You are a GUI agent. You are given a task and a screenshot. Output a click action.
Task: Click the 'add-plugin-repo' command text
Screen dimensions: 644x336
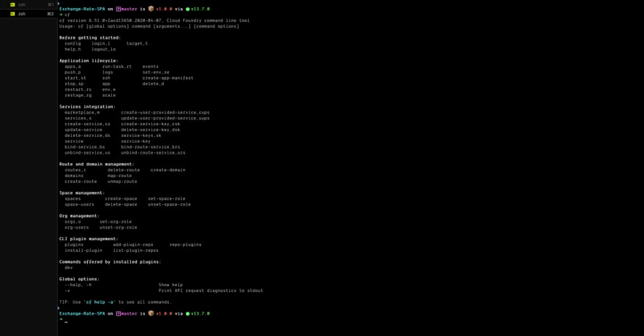tap(133, 244)
